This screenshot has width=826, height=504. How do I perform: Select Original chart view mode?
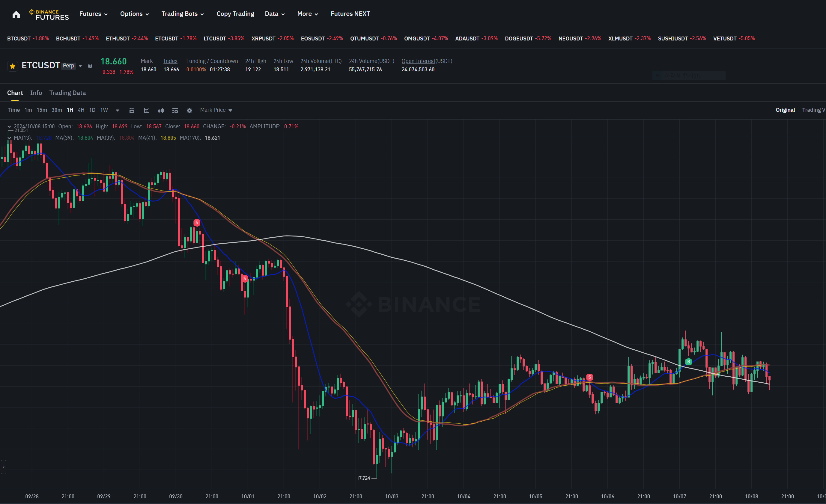785,110
